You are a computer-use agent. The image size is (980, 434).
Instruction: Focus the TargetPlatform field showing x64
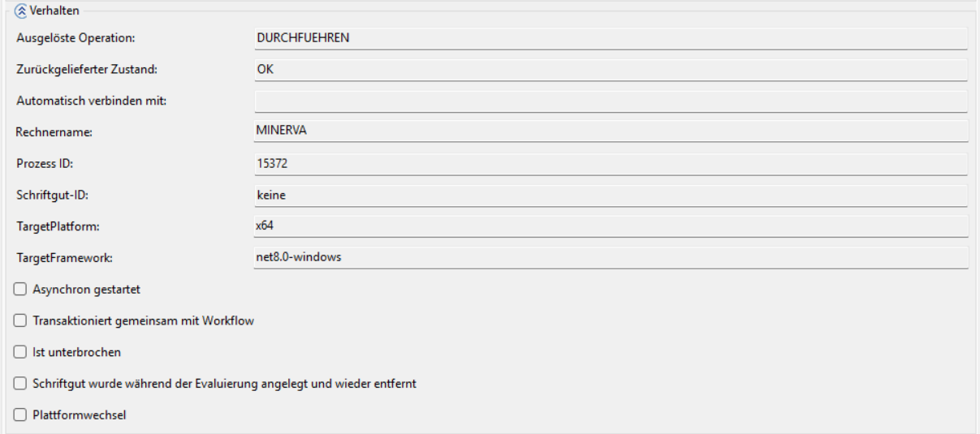[x=611, y=226]
